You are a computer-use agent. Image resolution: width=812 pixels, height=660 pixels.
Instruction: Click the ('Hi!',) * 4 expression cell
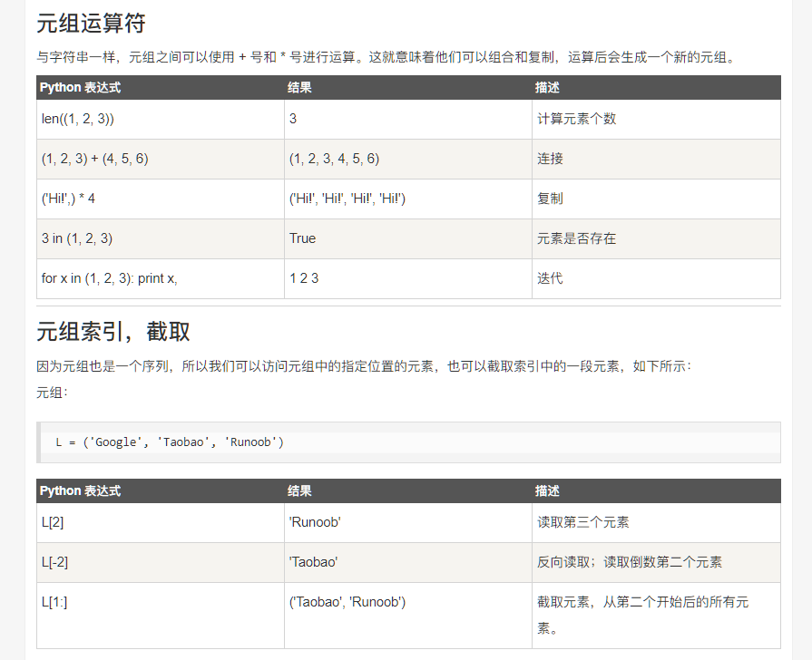point(69,199)
